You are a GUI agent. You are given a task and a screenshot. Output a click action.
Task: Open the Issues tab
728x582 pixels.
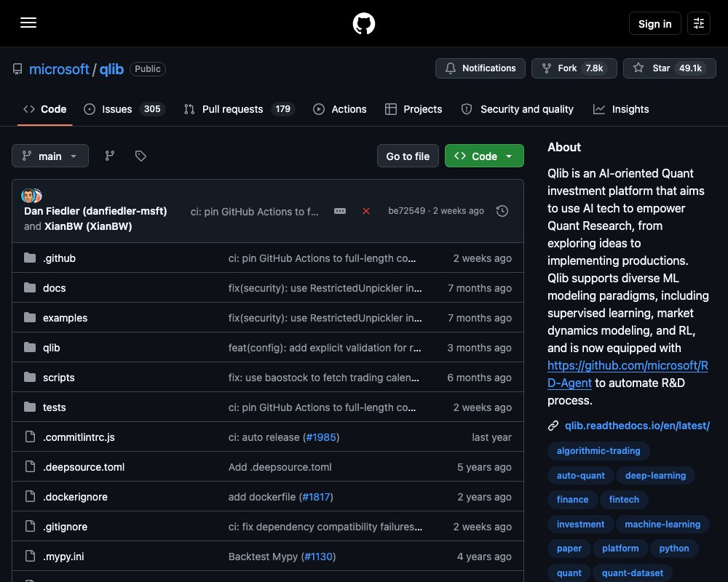(x=124, y=109)
